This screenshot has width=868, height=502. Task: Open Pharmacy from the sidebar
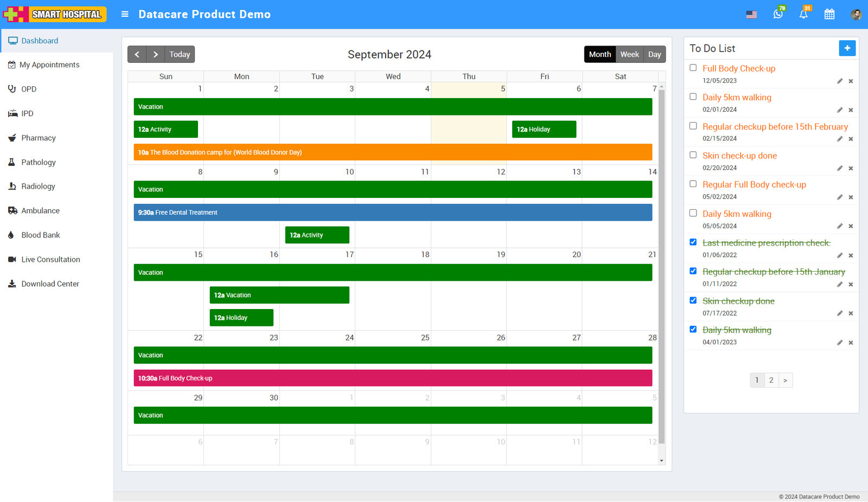(39, 138)
